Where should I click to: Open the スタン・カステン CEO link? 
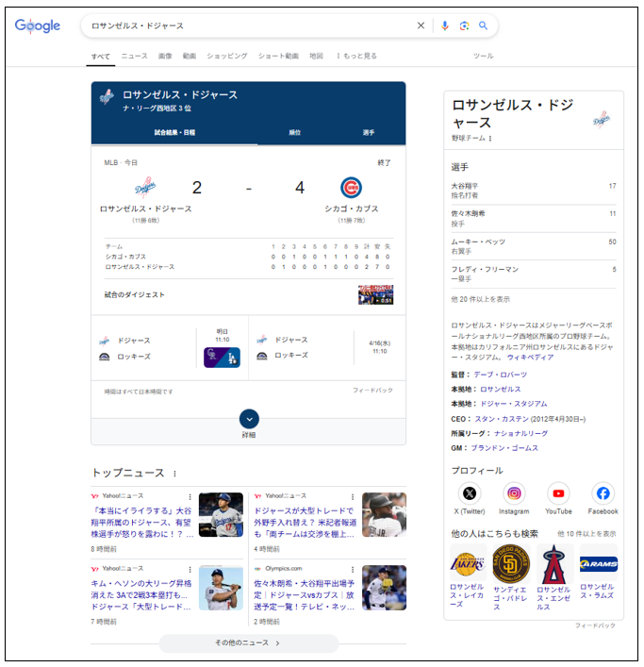pyautogui.click(x=502, y=419)
